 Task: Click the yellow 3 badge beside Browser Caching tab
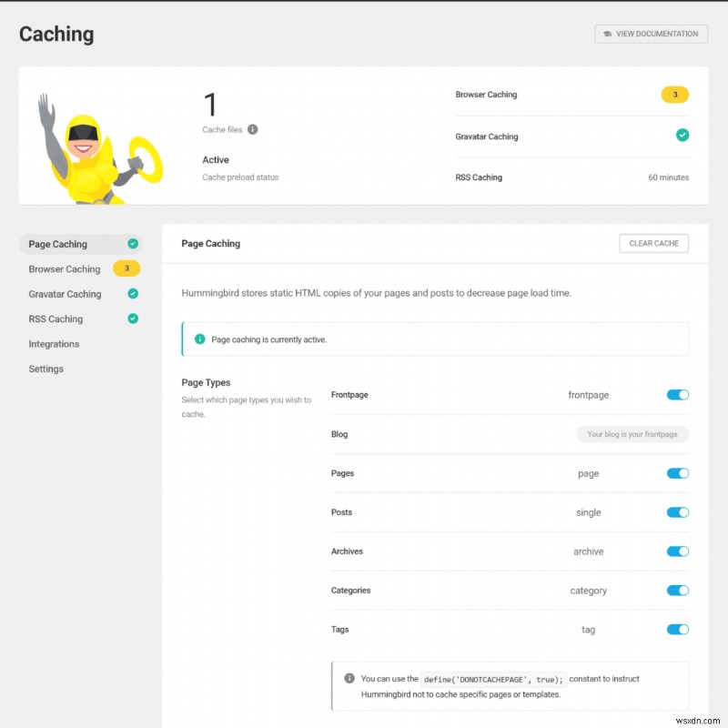126,268
